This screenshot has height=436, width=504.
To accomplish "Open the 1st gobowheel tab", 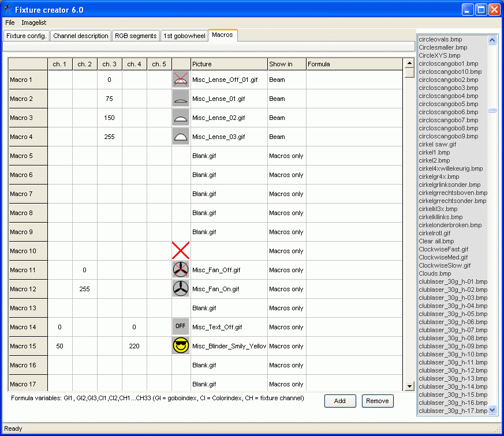I will pyautogui.click(x=184, y=36).
